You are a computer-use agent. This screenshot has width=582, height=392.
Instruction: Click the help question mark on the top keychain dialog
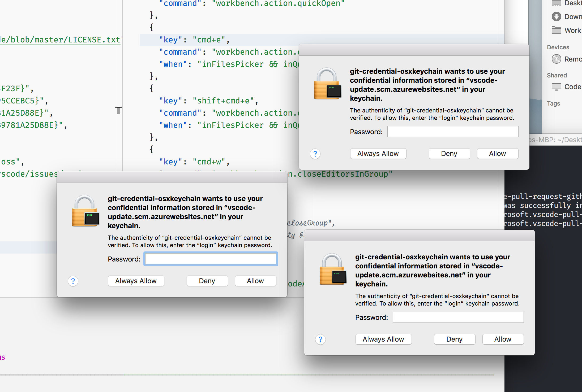[x=315, y=154]
